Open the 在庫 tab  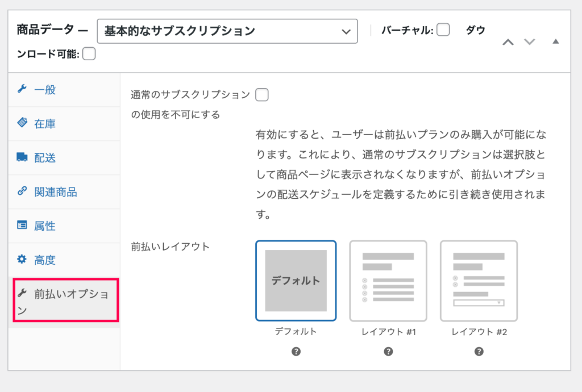pyautogui.click(x=64, y=124)
